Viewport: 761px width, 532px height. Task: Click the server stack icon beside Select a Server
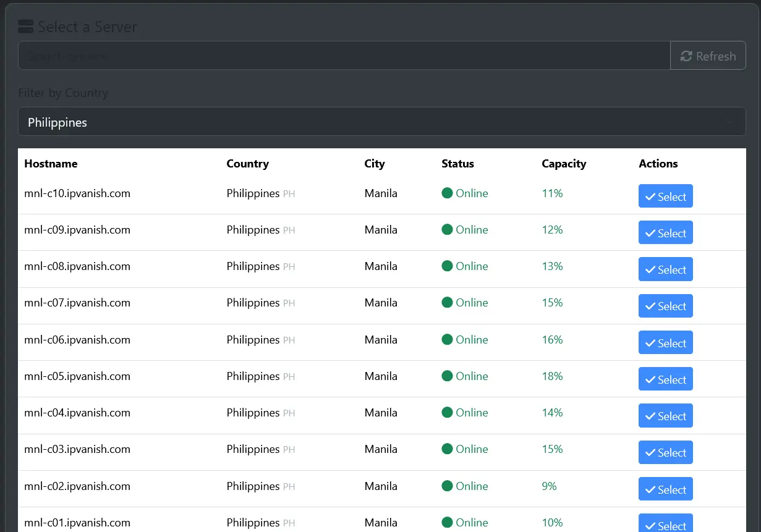pyautogui.click(x=26, y=27)
